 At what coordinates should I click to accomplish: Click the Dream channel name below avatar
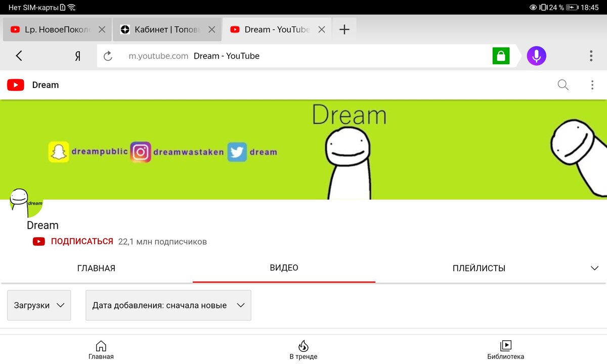point(42,225)
